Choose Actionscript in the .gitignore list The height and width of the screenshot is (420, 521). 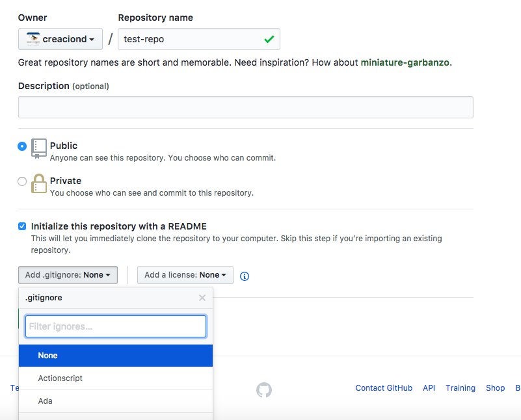pos(116,378)
